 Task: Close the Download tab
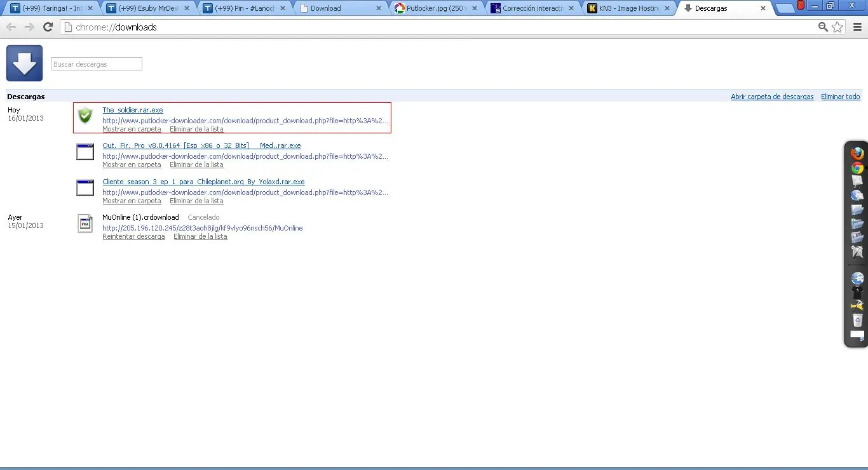pos(379,8)
